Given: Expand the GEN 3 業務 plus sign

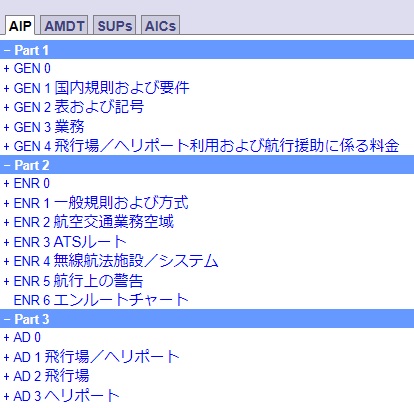Looking at the screenshot, I should [x=6, y=127].
